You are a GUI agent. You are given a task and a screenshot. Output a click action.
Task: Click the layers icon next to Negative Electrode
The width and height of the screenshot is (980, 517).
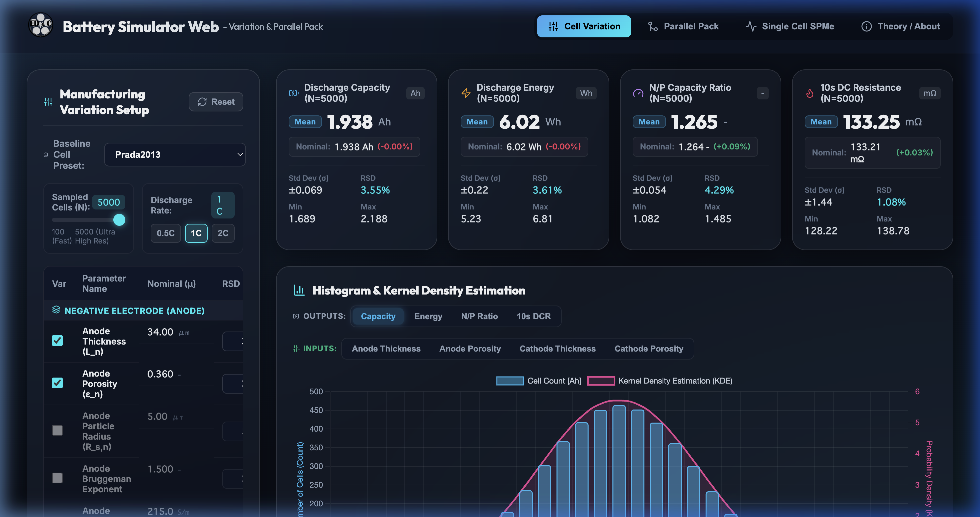coord(56,310)
